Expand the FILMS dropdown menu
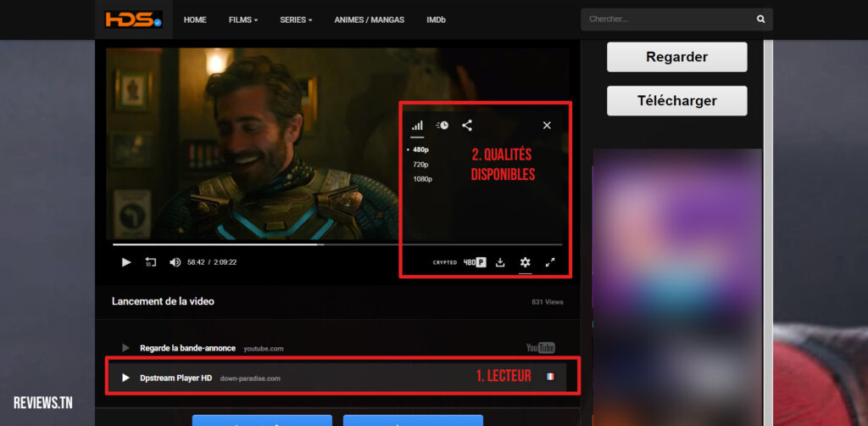 coord(243,20)
